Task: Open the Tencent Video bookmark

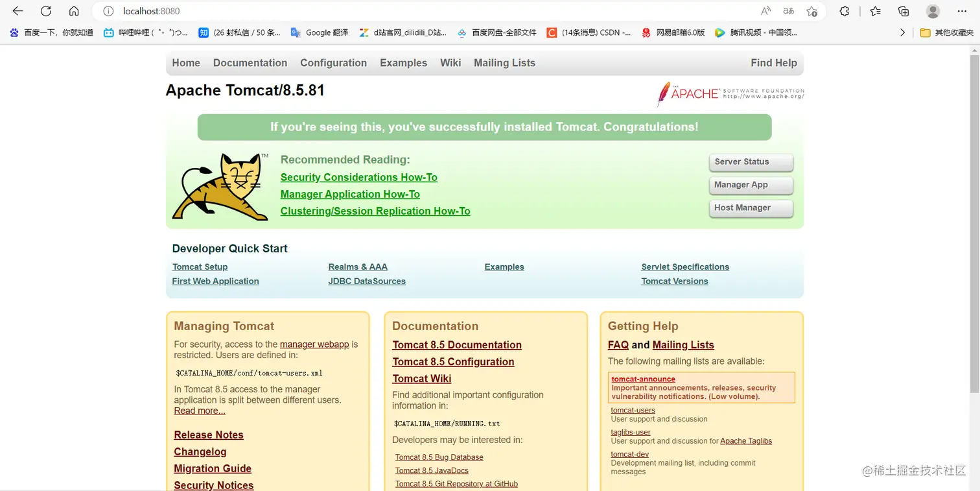Action: [756, 32]
